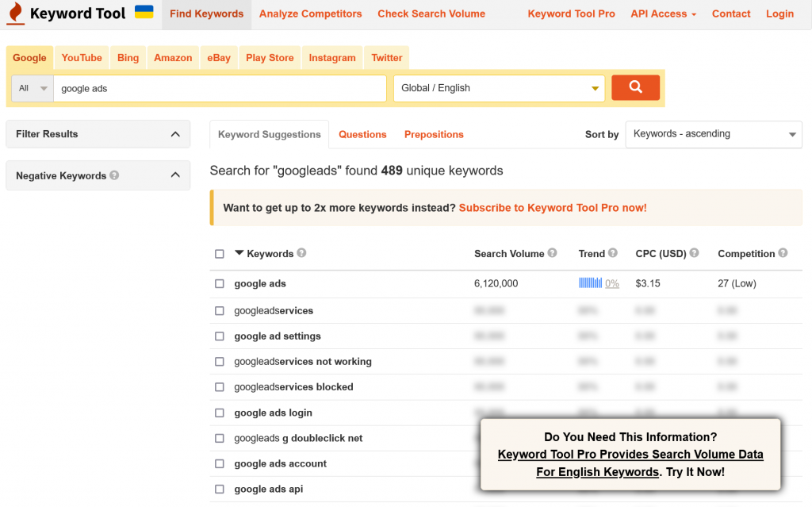
Task: Open the Prepositions tab
Action: pos(434,134)
